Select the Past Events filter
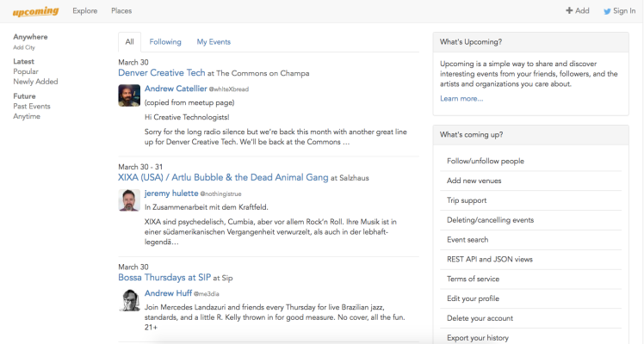This screenshot has width=644, height=344. [x=32, y=106]
